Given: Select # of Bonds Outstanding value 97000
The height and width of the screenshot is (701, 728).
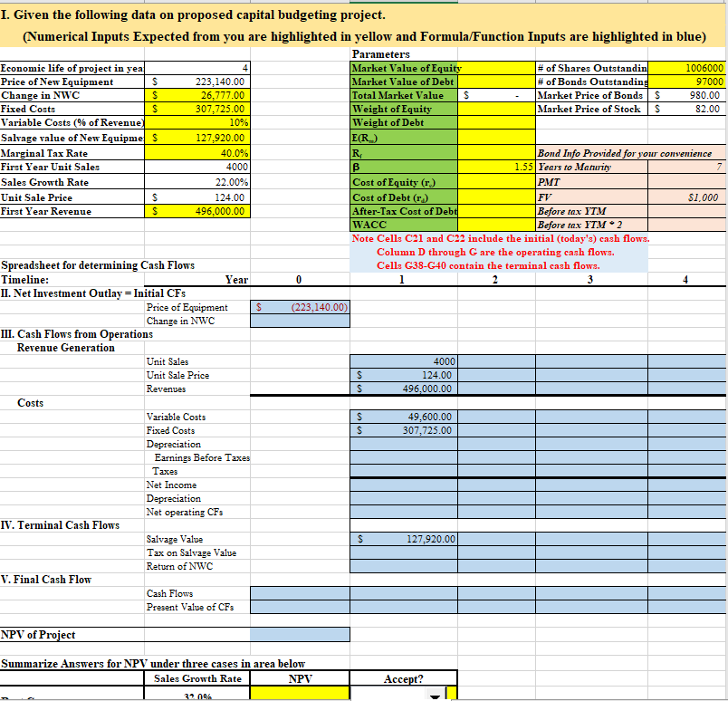Looking at the screenshot, I should click(x=686, y=82).
